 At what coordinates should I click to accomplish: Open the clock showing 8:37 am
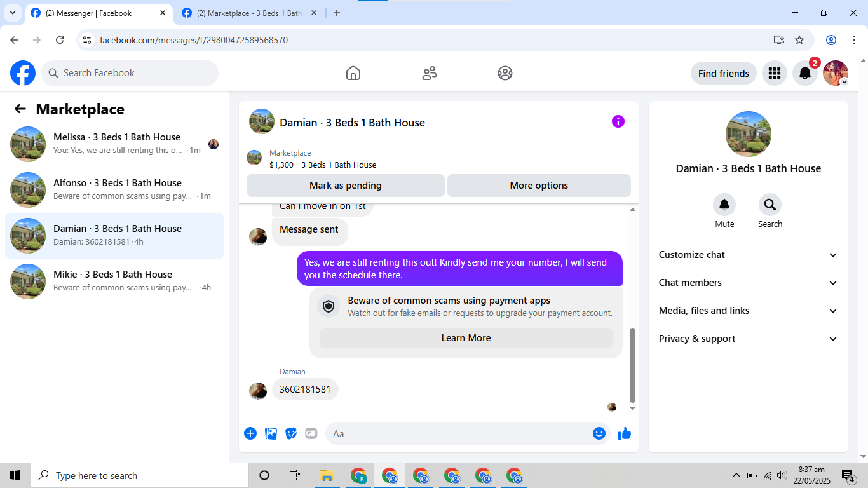[x=811, y=475]
